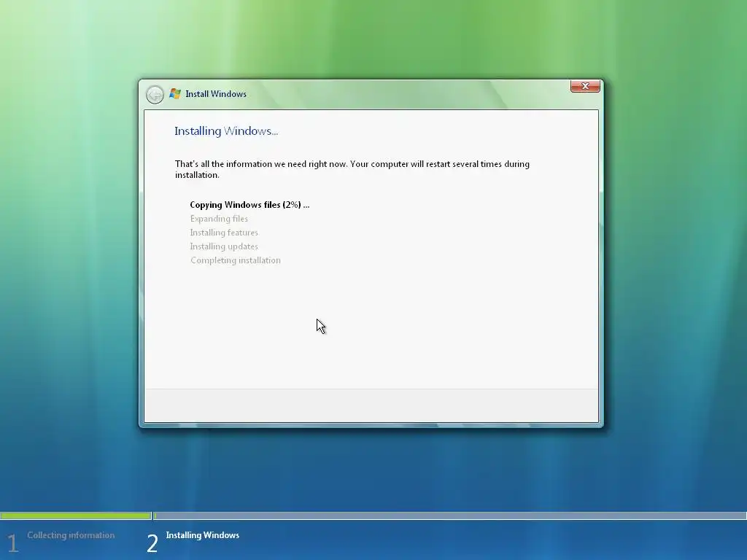Image resolution: width=747 pixels, height=560 pixels.
Task: Click the information paragraph about restarts
Action: click(352, 169)
